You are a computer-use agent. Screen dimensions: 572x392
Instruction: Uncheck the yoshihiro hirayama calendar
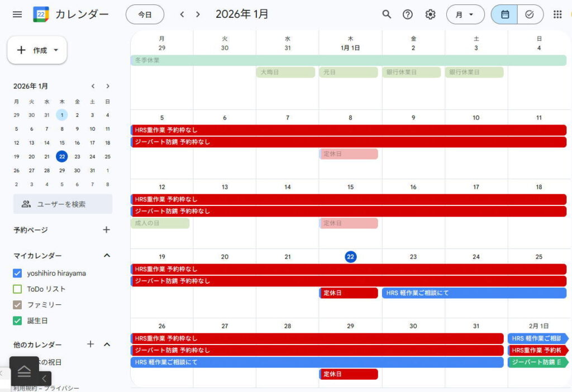(16, 273)
